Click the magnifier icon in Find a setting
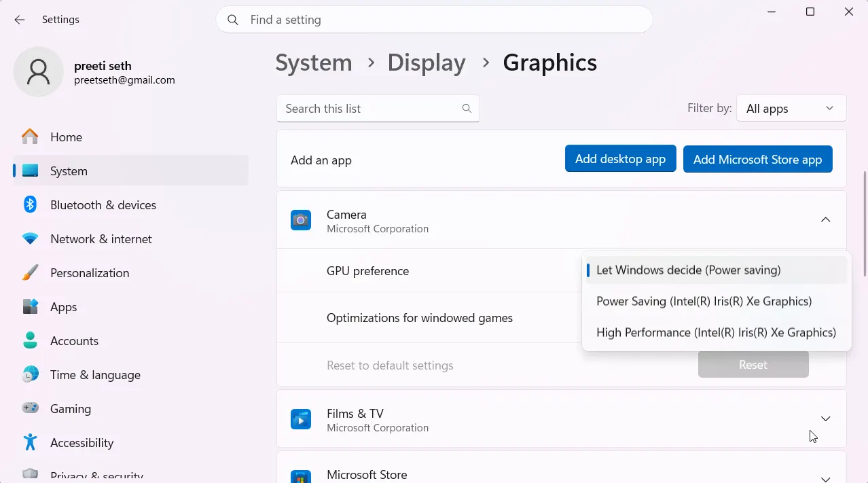The height and width of the screenshot is (483, 868). [233, 20]
